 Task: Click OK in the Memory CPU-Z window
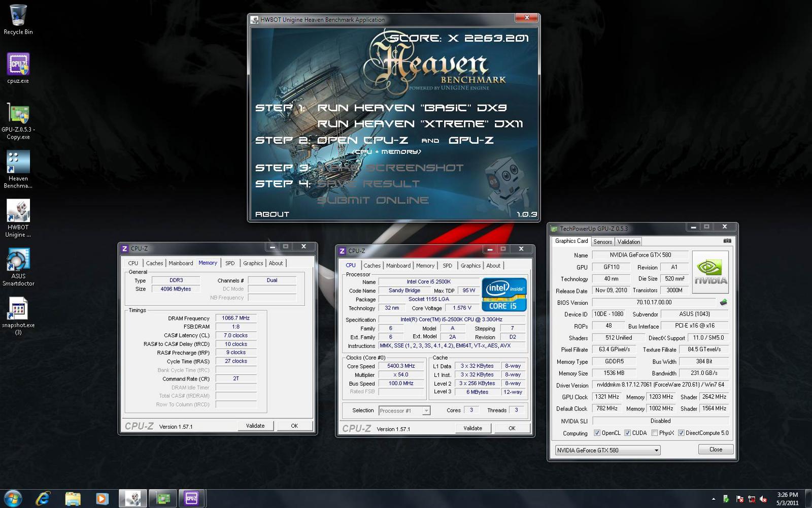(294, 426)
